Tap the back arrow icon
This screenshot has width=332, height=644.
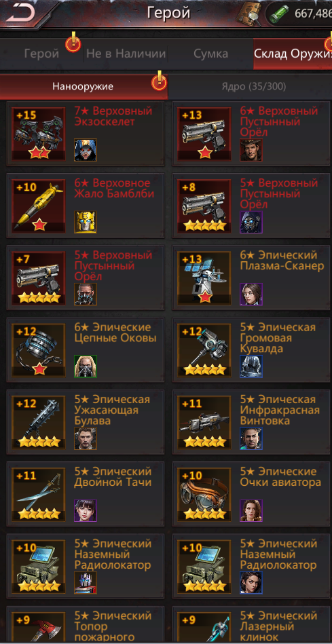20,14
